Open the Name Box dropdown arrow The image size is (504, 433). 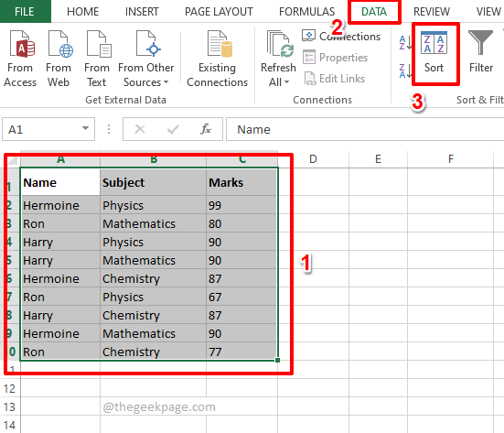pos(85,129)
